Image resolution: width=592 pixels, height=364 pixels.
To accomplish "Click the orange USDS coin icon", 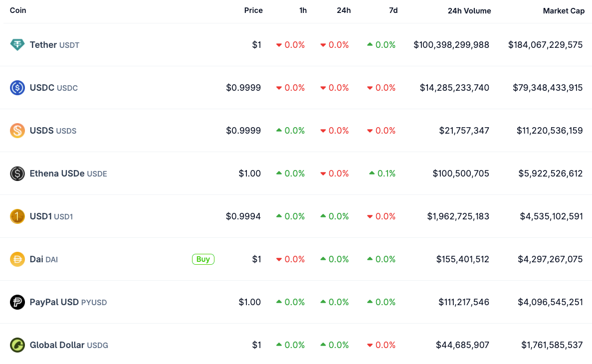I will 17,131.
